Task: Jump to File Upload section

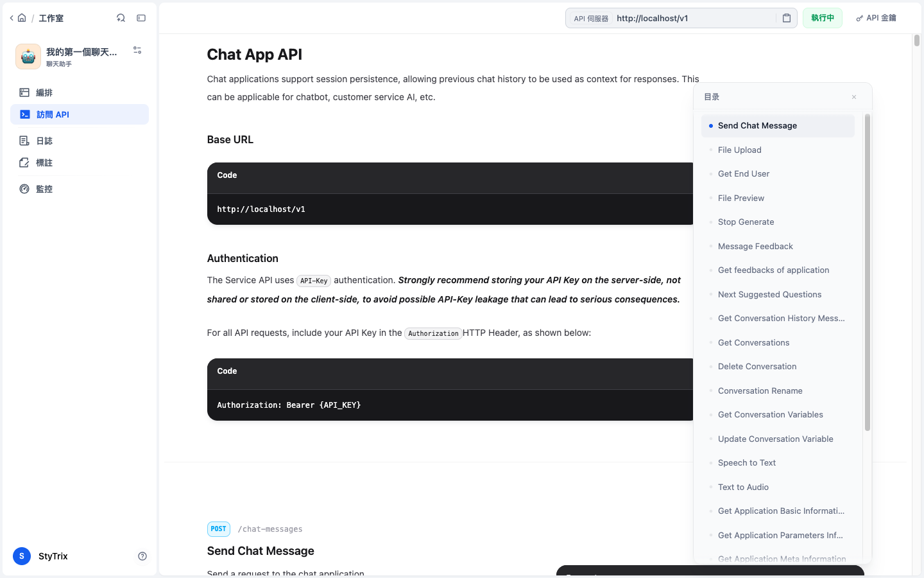Action: click(x=778, y=150)
